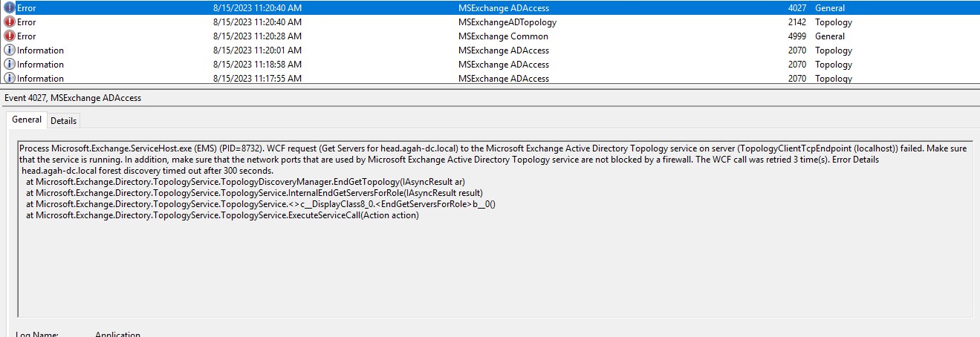Image resolution: width=980 pixels, height=337 pixels.
Task: Click event ID '2070' in the 11:18:58 AM row
Action: click(796, 65)
